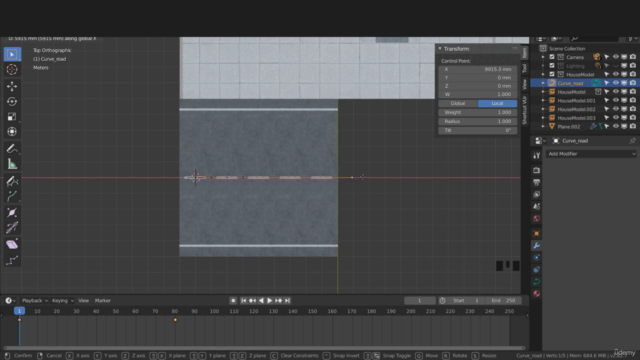Jump to the timeline end frame

pos(287,300)
